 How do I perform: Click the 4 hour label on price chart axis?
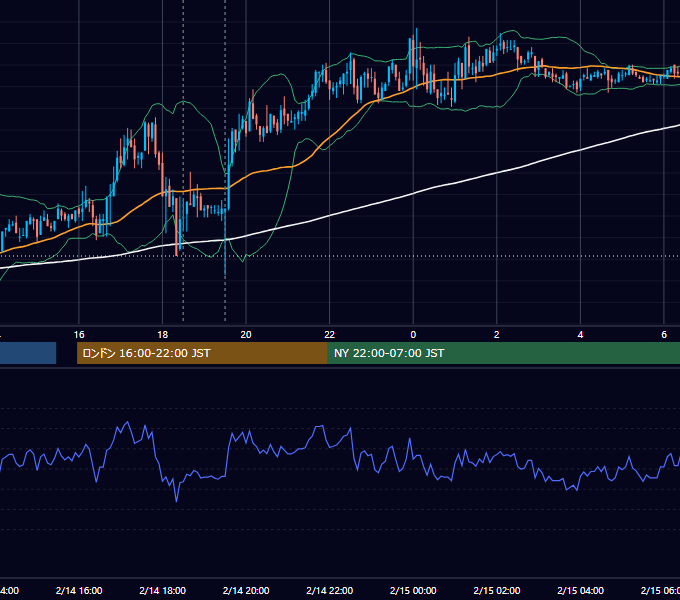click(580, 335)
